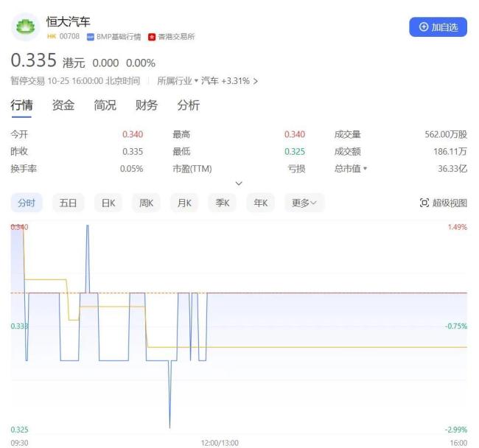Click the 1.49% chart axis label
Image resolution: width=479 pixels, height=448 pixels.
[458, 227]
